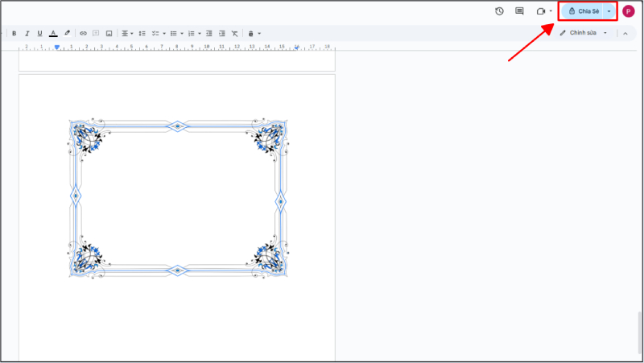The image size is (644, 363).
Task: Click the clear formatting icon
Action: tap(235, 33)
